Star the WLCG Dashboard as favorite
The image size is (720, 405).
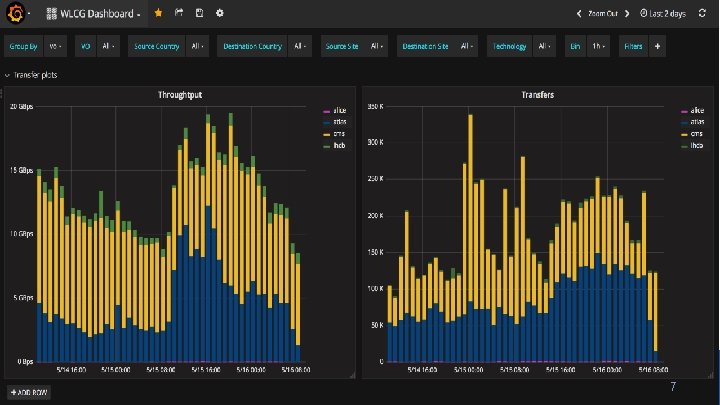click(158, 13)
